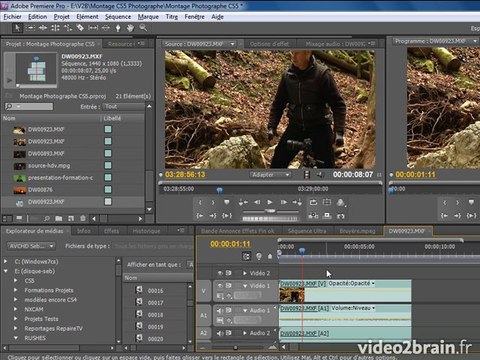
Task: Expand the Formations Projets folder
Action: point(15,290)
